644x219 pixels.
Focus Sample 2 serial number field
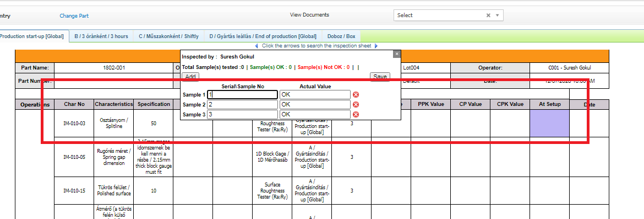(x=242, y=105)
